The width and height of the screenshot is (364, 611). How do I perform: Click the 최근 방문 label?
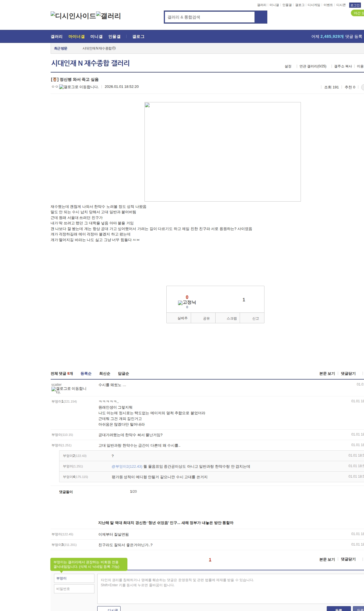click(61, 48)
